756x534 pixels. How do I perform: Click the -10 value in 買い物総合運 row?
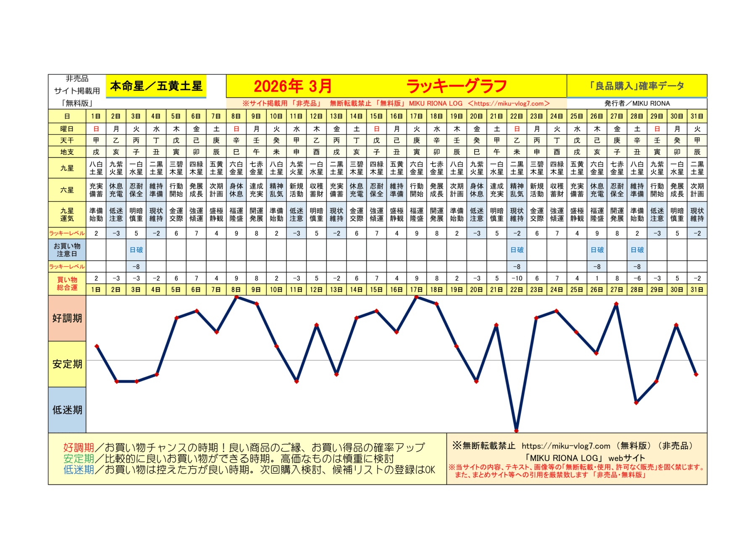pos(517,278)
